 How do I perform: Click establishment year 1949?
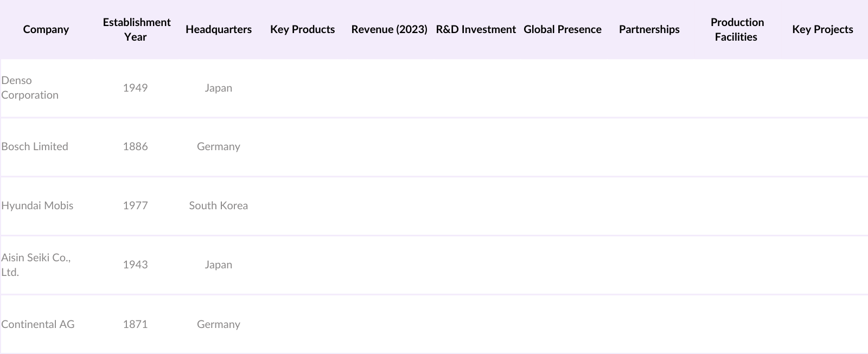[135, 88]
